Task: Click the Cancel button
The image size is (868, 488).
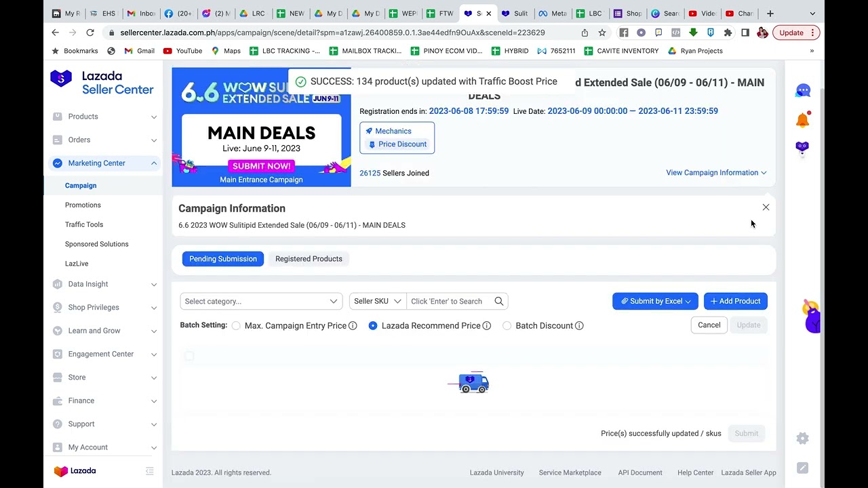Action: tap(709, 325)
